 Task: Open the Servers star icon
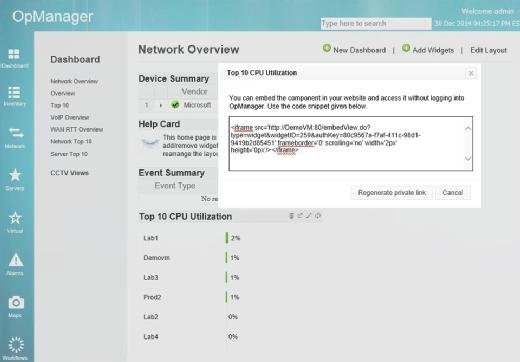click(15, 175)
